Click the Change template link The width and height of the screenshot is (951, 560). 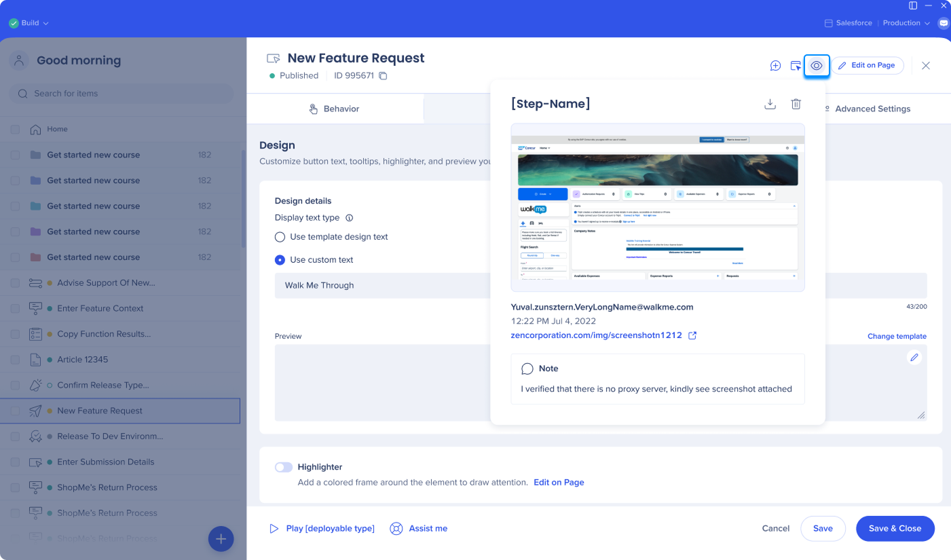click(896, 336)
